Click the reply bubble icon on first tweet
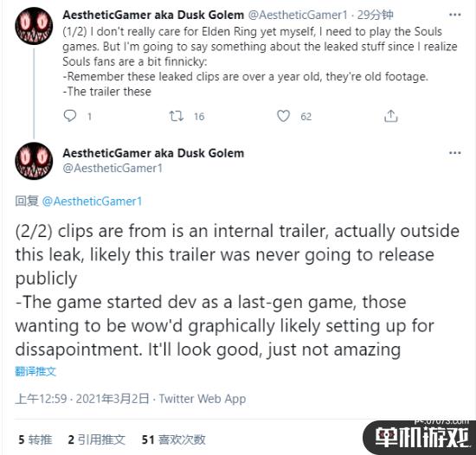The width and height of the screenshot is (476, 455). 70,116
